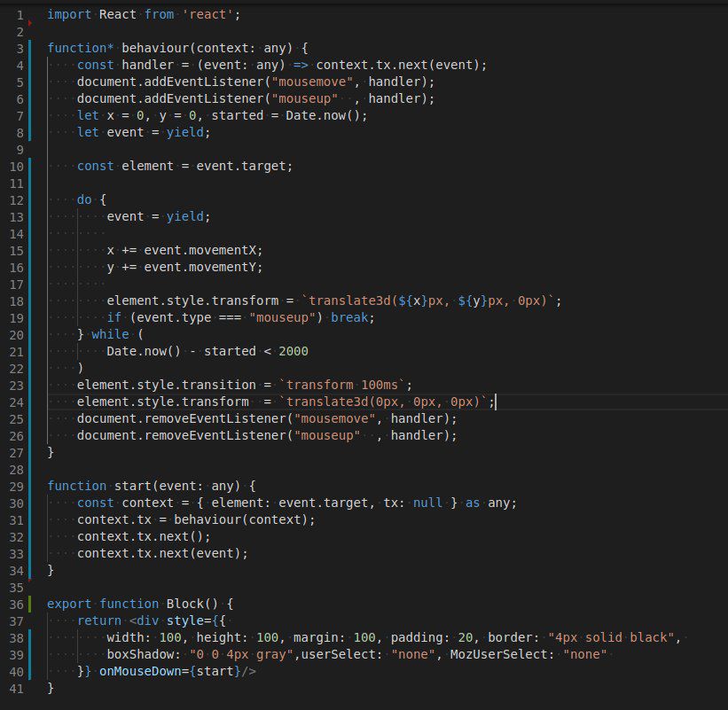
Task: Click the 'react' import string
Action: [x=207, y=14]
